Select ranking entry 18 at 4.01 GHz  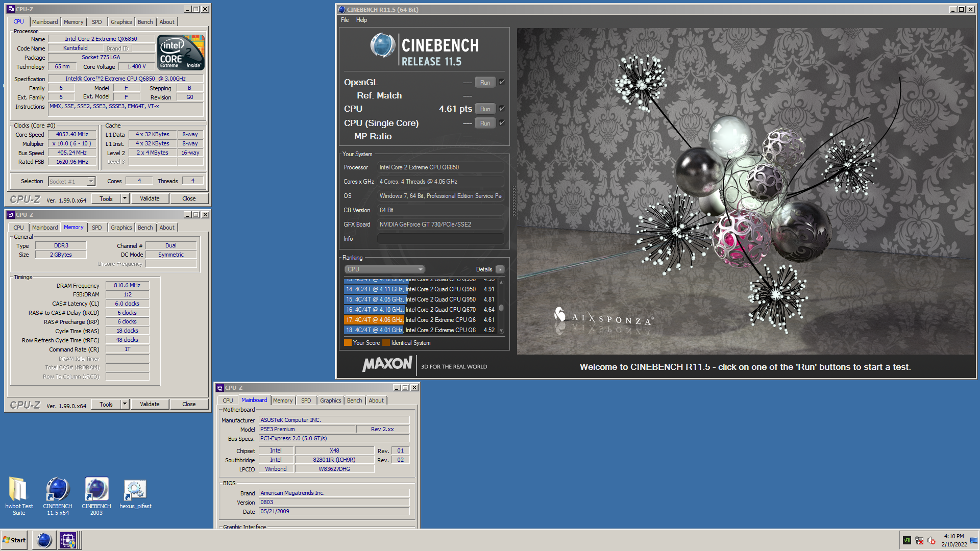(x=421, y=330)
